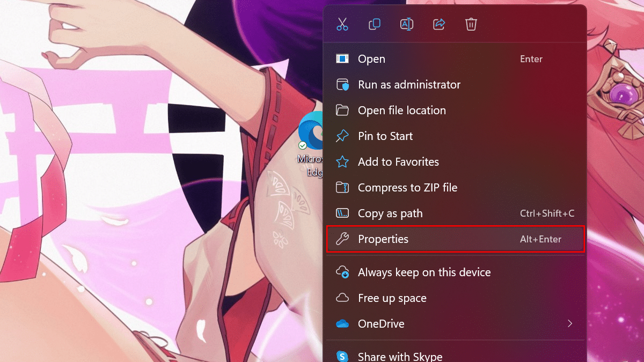Click Share with Skype

click(400, 356)
